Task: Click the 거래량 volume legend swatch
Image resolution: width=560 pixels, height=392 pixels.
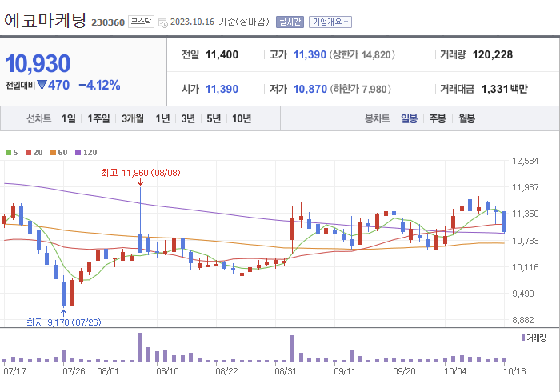Action: [x=523, y=338]
